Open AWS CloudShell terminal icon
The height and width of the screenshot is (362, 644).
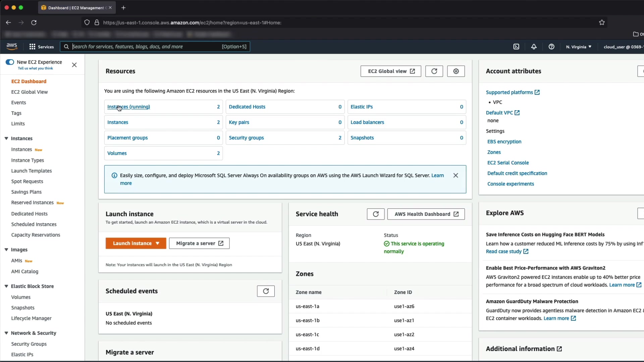pos(516,47)
